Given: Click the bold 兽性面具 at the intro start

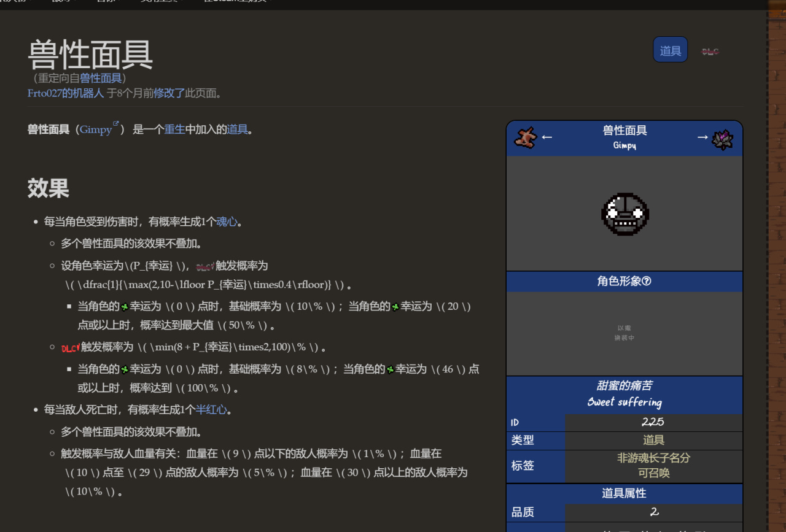Looking at the screenshot, I should 49,129.
